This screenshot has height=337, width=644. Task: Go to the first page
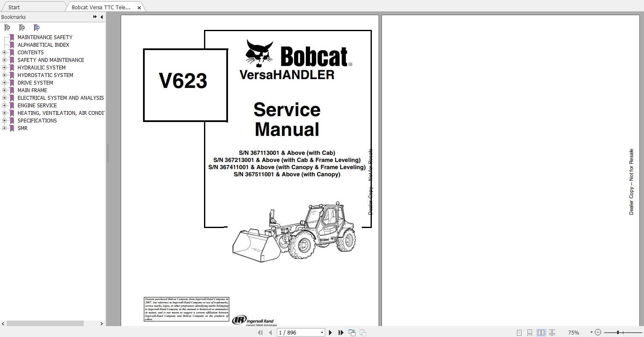point(260,332)
